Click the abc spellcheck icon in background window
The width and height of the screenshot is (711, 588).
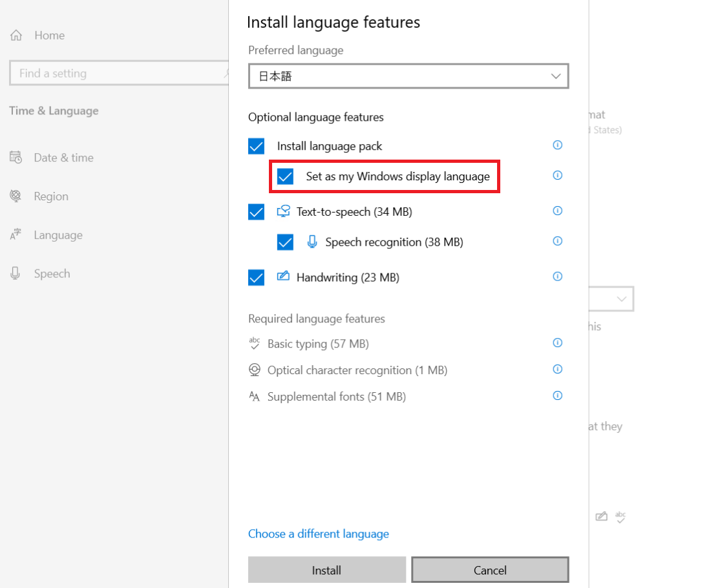pos(621,517)
